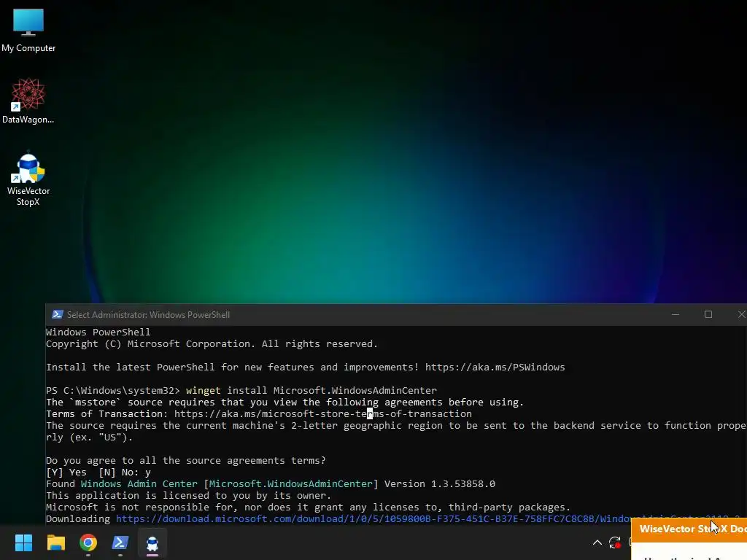Open the DataWagon desktop shortcut
Screen dimensions: 747x560
[x=28, y=101]
